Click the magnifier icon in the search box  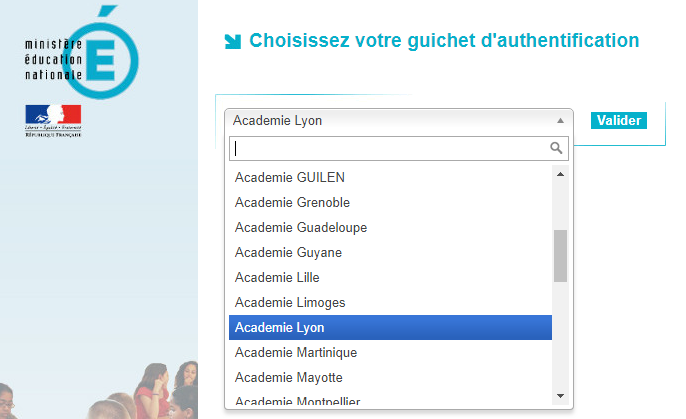tap(556, 148)
